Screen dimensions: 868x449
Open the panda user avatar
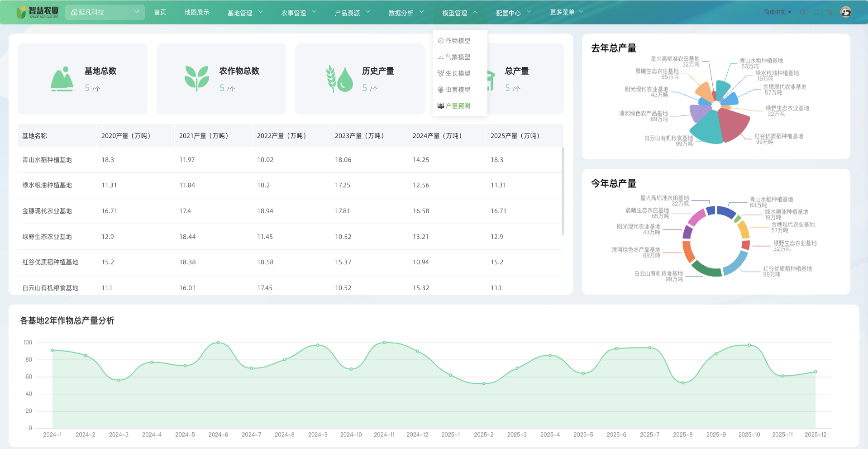click(x=846, y=12)
